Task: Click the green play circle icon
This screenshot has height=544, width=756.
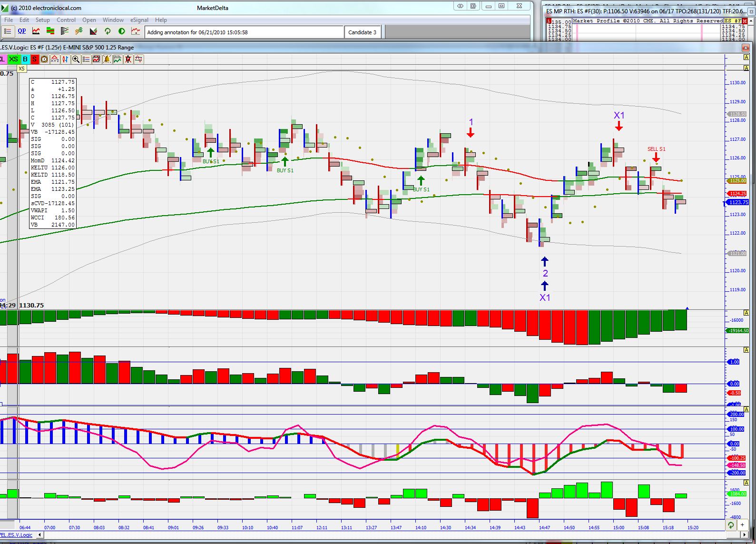Action: [x=122, y=31]
